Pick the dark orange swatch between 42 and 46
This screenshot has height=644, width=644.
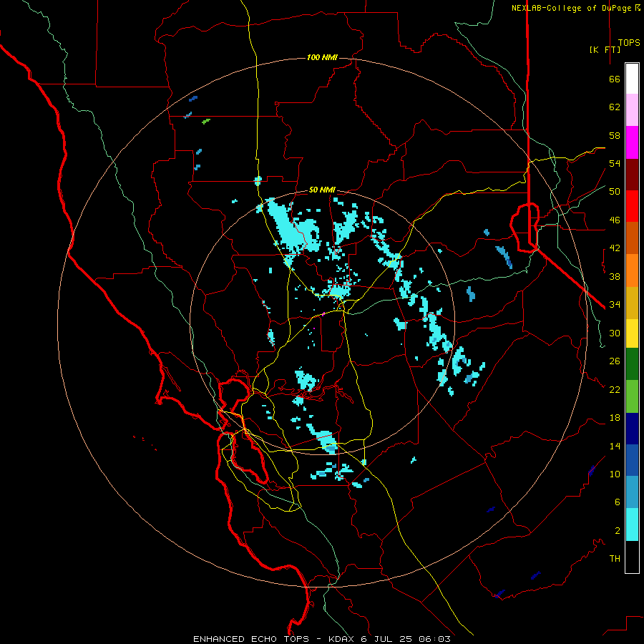pos(632,238)
